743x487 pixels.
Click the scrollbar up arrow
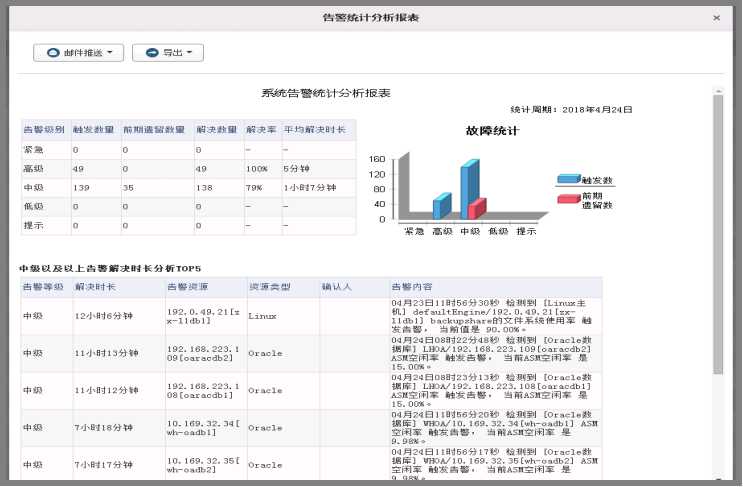[717, 91]
